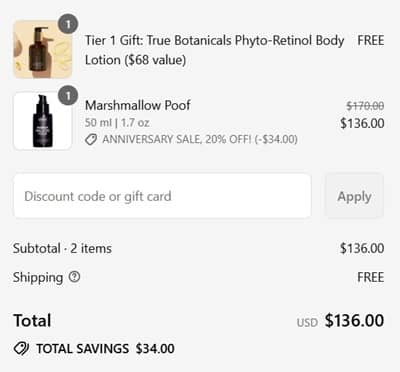Click the Total Savings tag icon

22,349
